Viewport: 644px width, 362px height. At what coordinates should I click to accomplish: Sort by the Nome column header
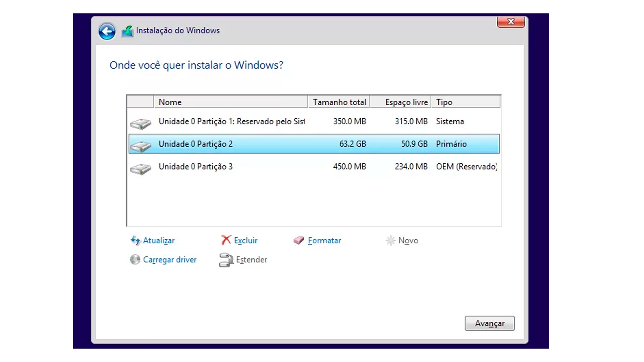click(231, 102)
